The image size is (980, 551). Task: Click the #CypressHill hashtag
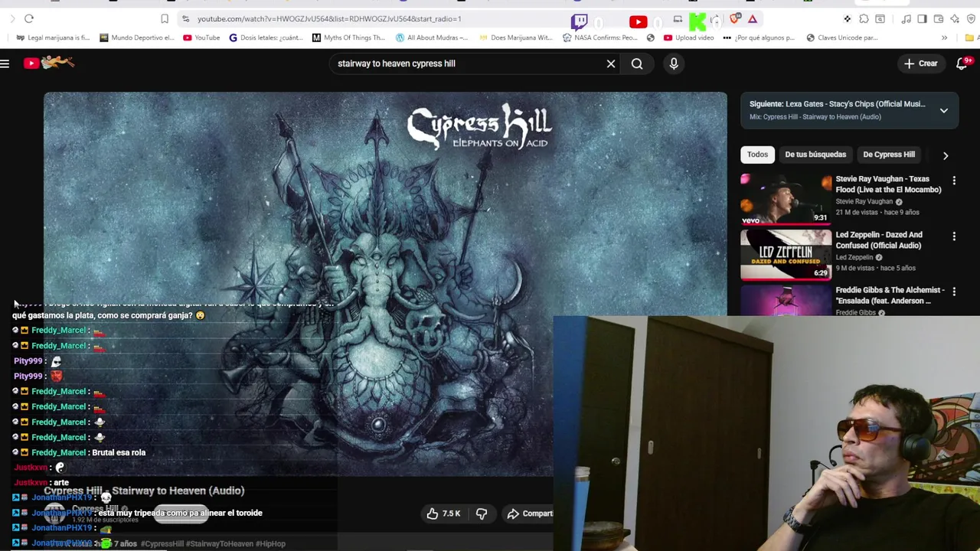click(x=162, y=544)
